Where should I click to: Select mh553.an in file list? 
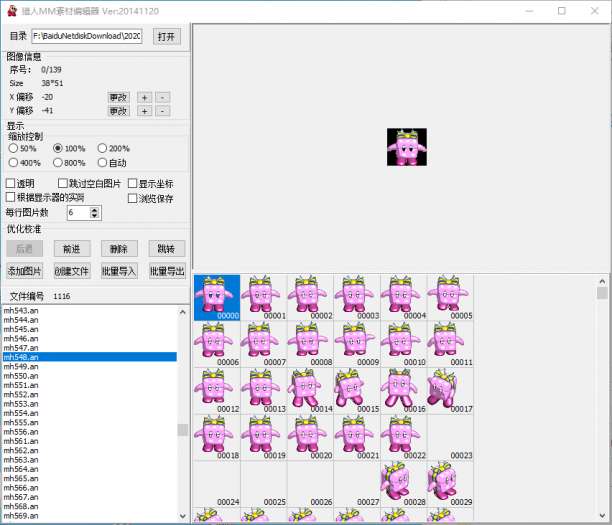[x=90, y=404]
